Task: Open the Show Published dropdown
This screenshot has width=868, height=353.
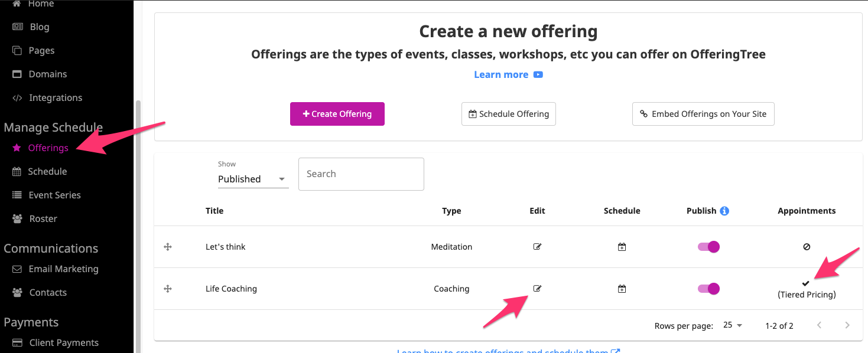Action: tap(253, 179)
